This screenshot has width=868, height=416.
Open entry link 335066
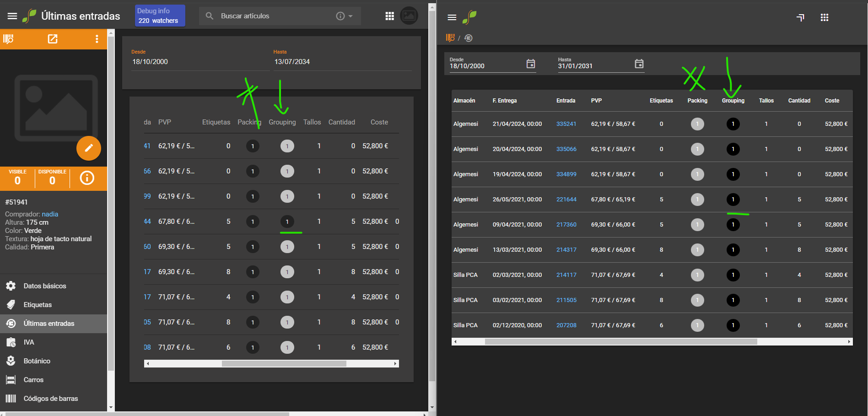coord(566,149)
